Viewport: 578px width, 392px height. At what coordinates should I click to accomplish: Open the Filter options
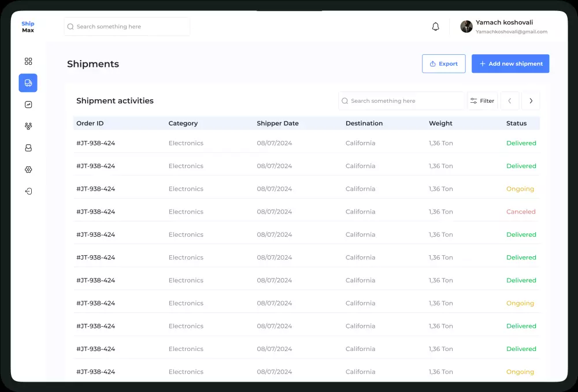click(482, 101)
